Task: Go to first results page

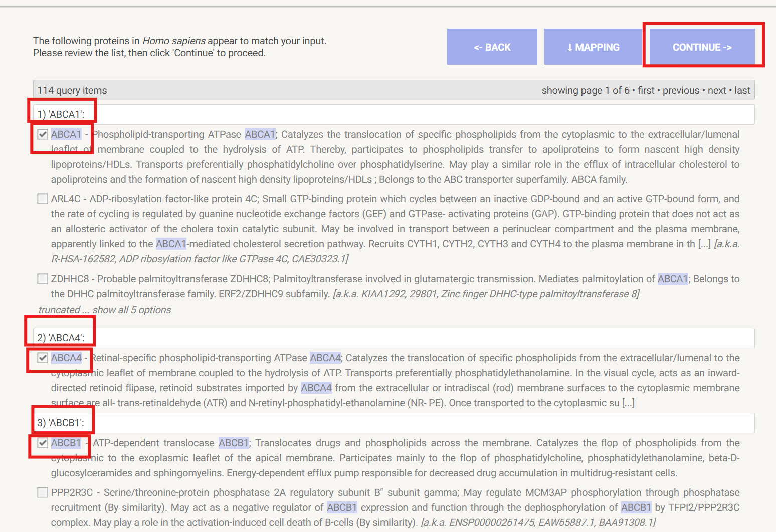Action: [646, 90]
